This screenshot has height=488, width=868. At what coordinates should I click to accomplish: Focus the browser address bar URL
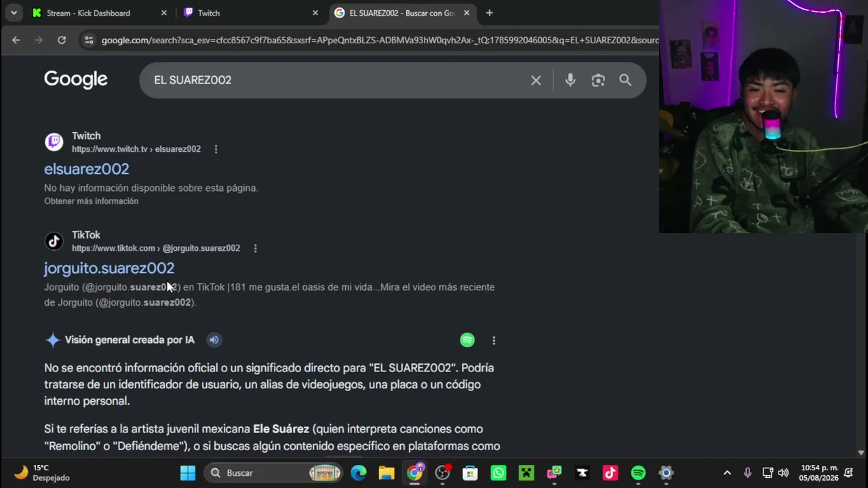(x=380, y=40)
